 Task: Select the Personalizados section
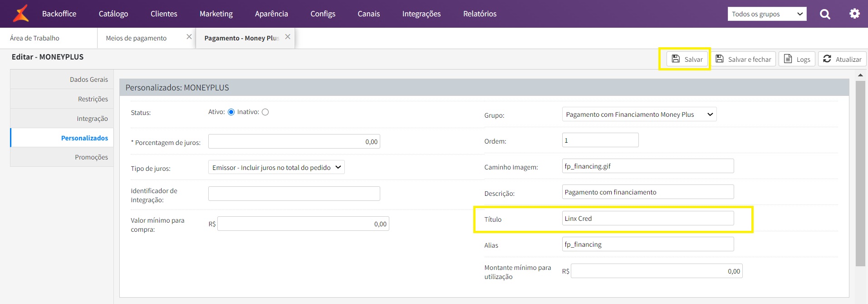pos(62,138)
